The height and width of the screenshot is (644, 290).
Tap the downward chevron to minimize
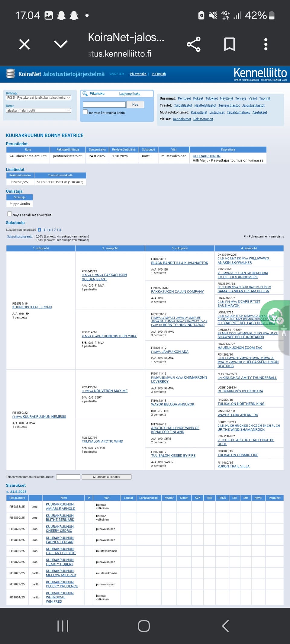(61, 44)
